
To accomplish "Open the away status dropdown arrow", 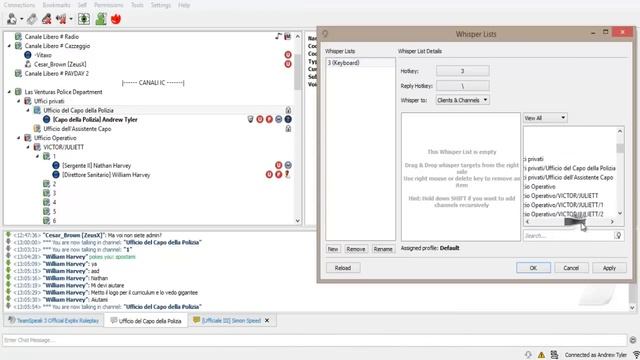I will tap(71, 19).
